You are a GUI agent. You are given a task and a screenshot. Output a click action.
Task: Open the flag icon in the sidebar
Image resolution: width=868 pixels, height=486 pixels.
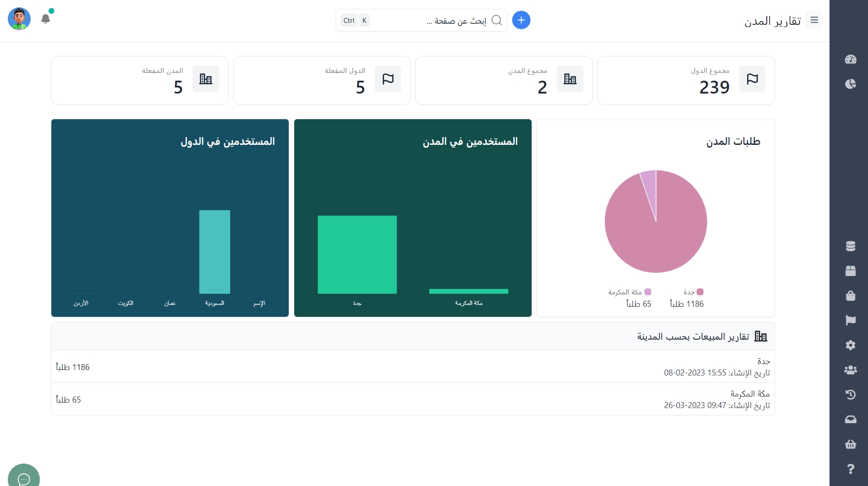point(850,320)
